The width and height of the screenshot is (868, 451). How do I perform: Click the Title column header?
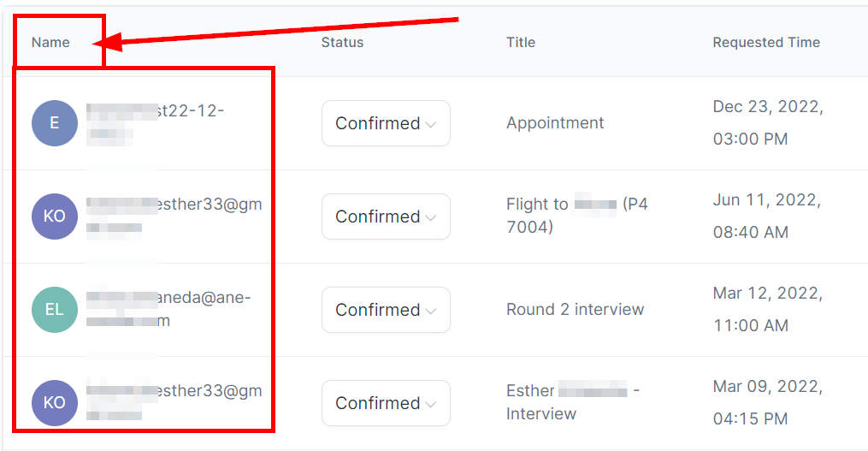click(520, 42)
